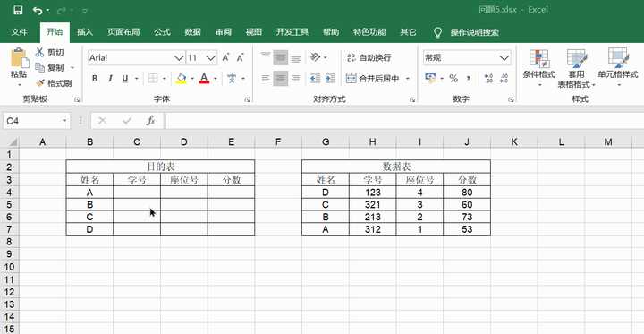Click the accounting number format icon
The image size is (644, 334).
[430, 78]
